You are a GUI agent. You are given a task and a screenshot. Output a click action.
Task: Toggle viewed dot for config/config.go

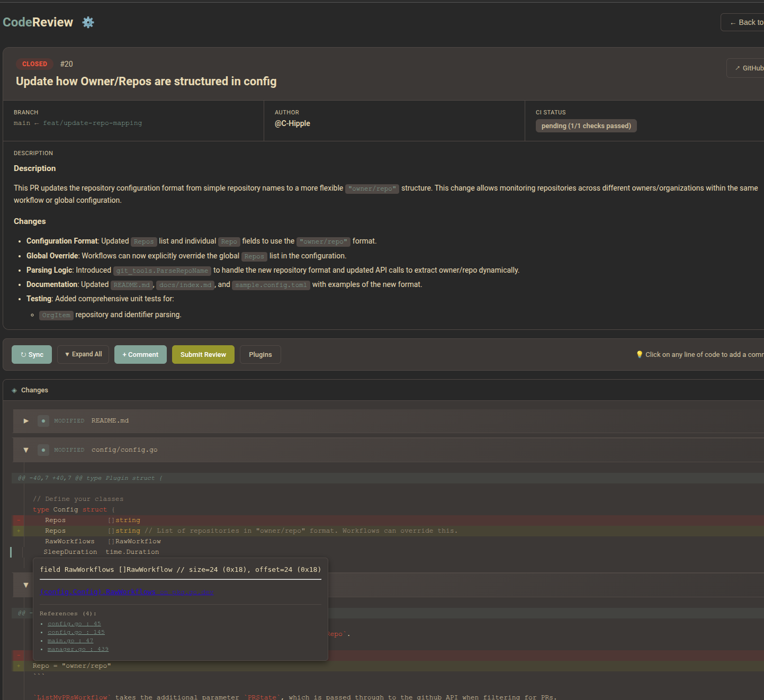click(x=43, y=450)
